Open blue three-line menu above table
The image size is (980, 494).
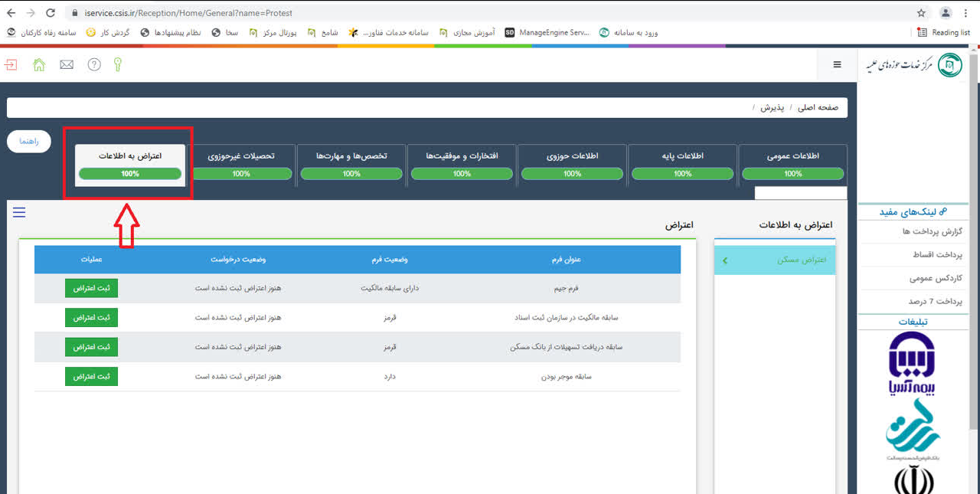point(19,213)
